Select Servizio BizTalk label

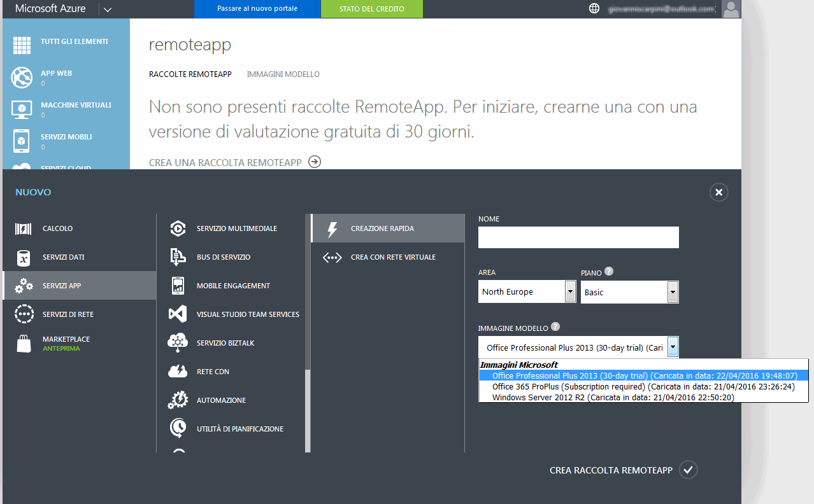point(225,343)
